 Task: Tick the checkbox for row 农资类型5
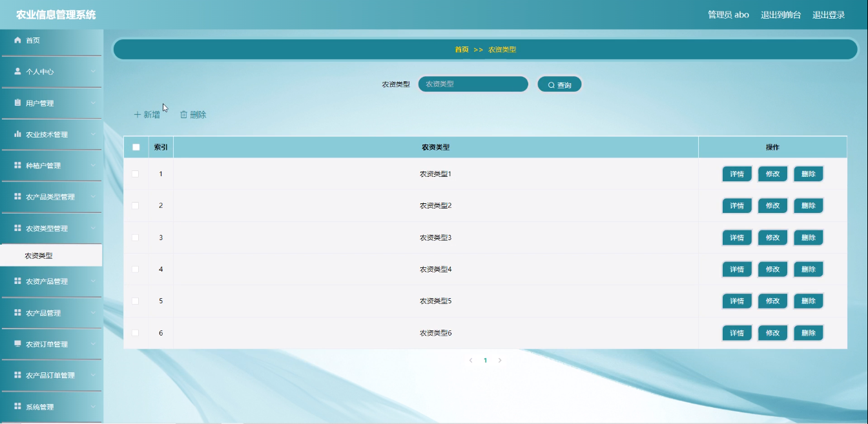pos(136,301)
